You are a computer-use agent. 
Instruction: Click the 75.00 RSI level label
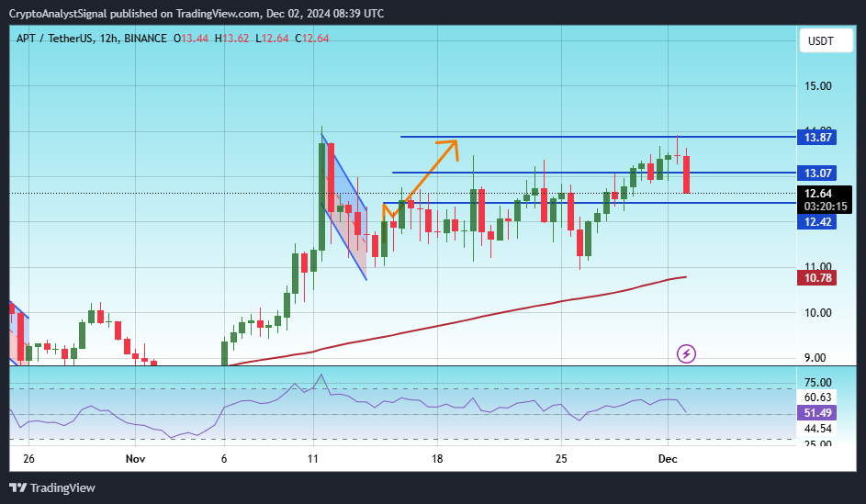pyautogui.click(x=818, y=382)
